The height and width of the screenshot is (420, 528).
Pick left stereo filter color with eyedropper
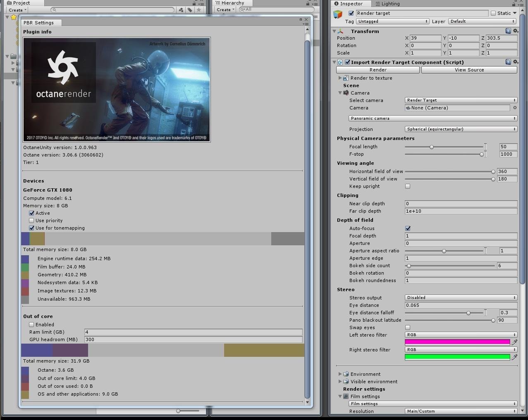[514, 342]
